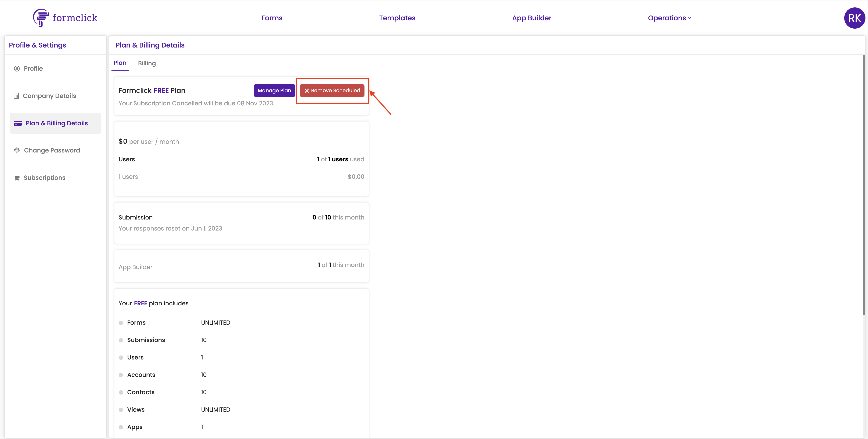
Task: Open Company Details in sidebar
Action: pyautogui.click(x=56, y=96)
